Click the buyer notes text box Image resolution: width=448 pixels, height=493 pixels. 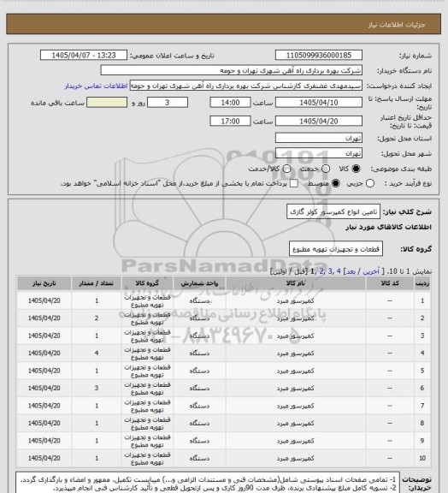tap(208, 483)
